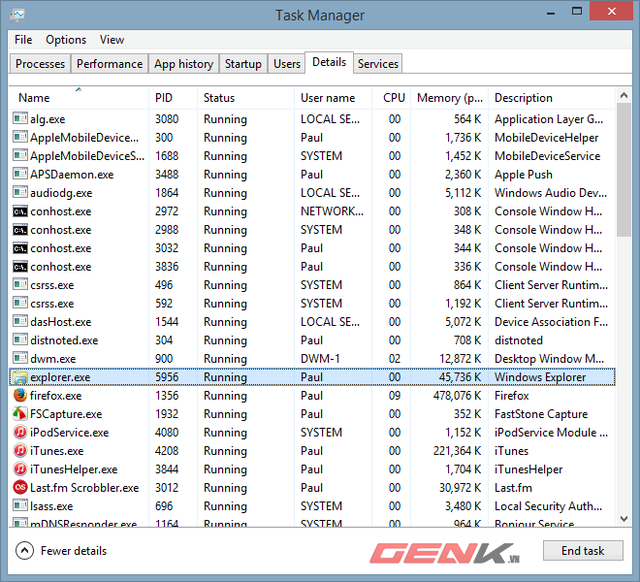Click the 221,364 K memory value
The width and height of the screenshot is (640, 582).
click(457, 451)
